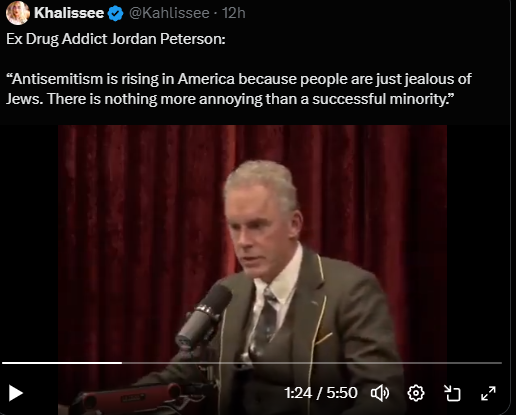Viewport: 516px width, 415px height.
Task: Pop out video with picture-in-picture icon
Action: click(452, 393)
